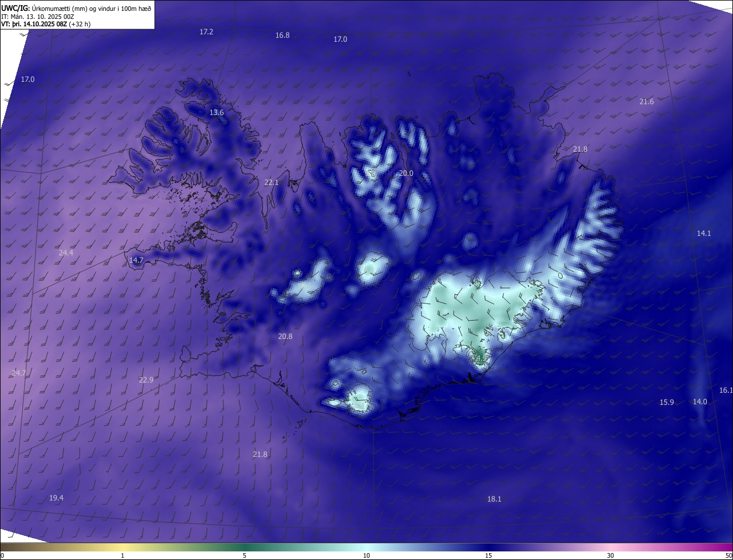Screen dimensions: 733x560
Task: Click the '5' label on the color scale
Action: point(245,555)
